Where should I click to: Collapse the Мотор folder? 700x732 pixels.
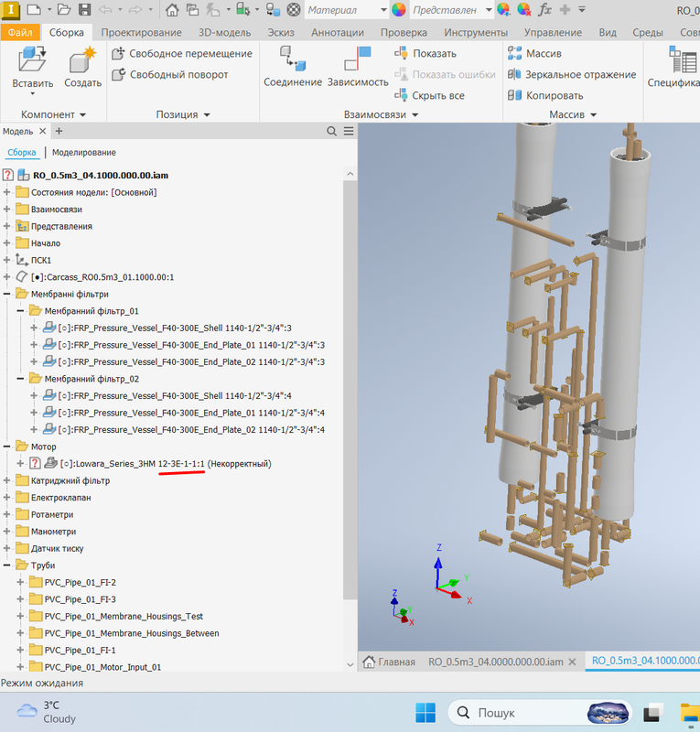coord(6,447)
